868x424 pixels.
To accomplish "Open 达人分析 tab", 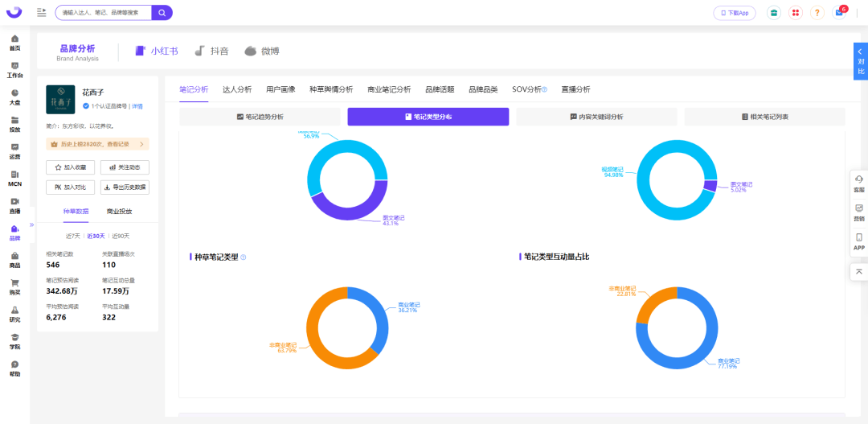I will (x=237, y=89).
